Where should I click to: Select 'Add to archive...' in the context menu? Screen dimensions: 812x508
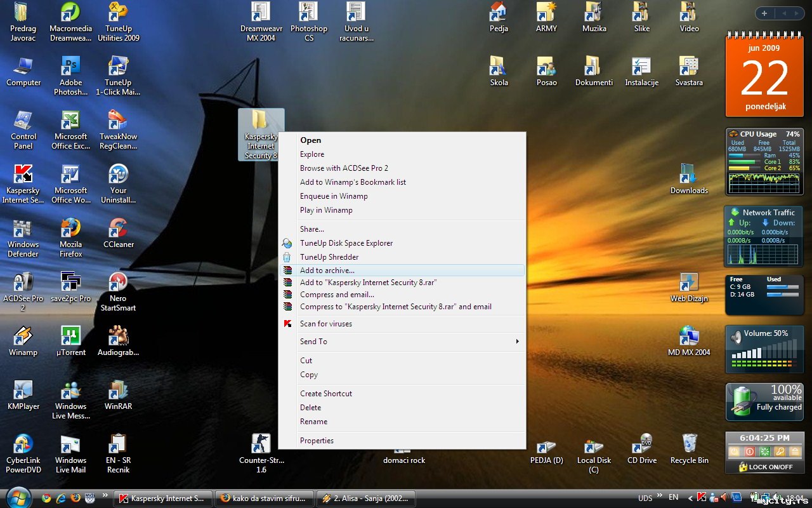tap(327, 271)
